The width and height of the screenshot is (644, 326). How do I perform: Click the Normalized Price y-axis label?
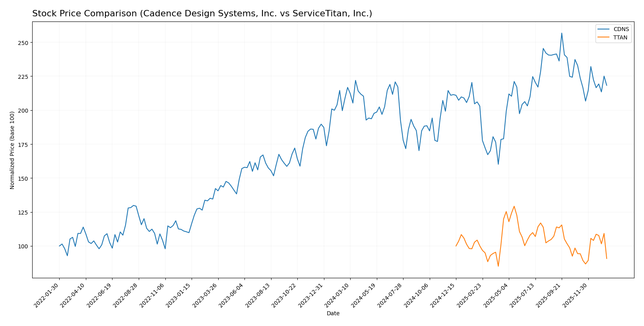pos(12,150)
